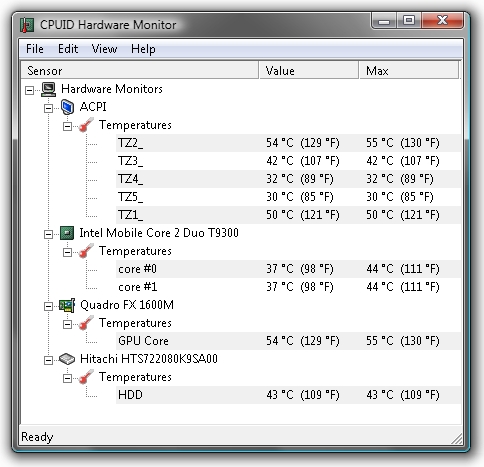
Task: Click the thermometer icon under ACPI
Action: click(86, 125)
